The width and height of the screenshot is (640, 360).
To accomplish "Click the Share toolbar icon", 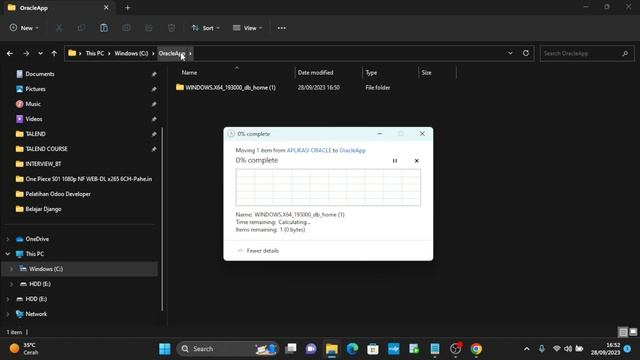I will 149,28.
